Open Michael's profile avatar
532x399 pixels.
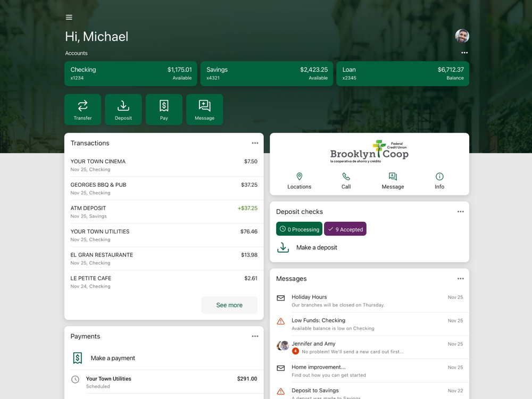click(x=462, y=36)
